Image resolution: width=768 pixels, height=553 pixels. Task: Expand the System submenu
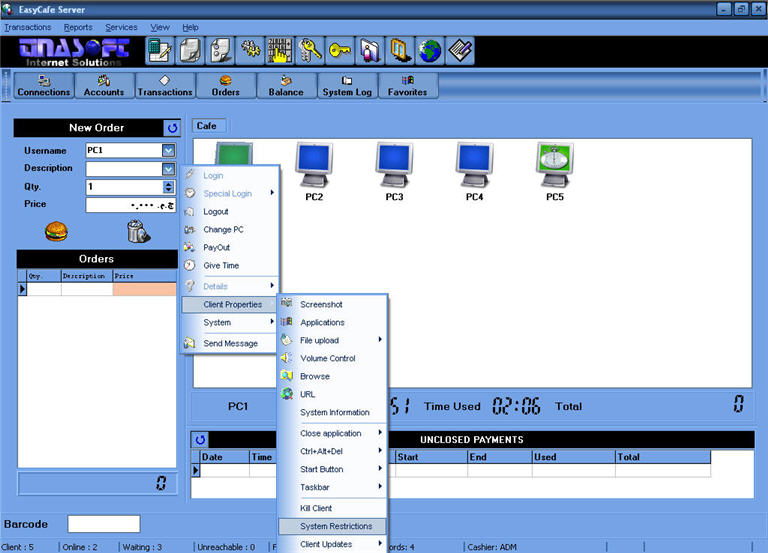coord(229,322)
